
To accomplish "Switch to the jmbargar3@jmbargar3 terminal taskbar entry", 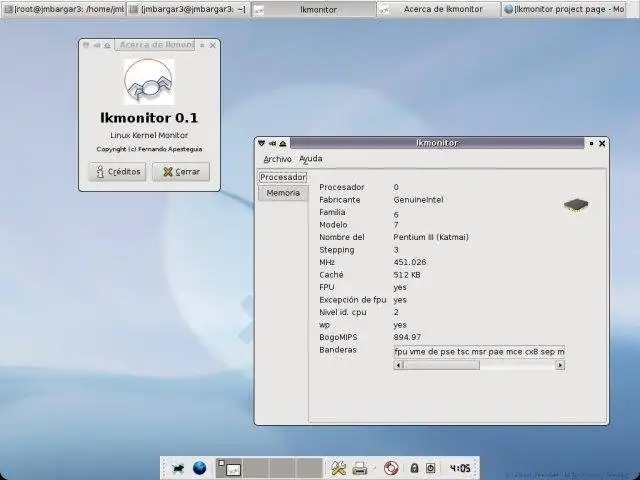I will [x=188, y=9].
